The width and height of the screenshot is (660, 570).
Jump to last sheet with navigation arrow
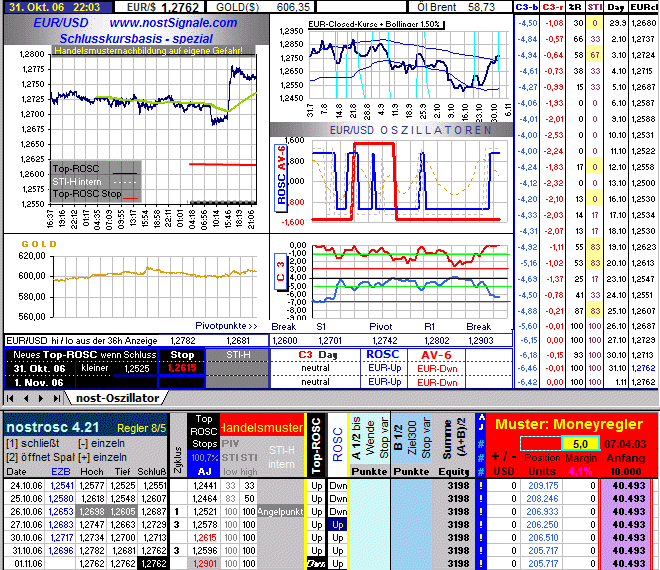click(57, 398)
